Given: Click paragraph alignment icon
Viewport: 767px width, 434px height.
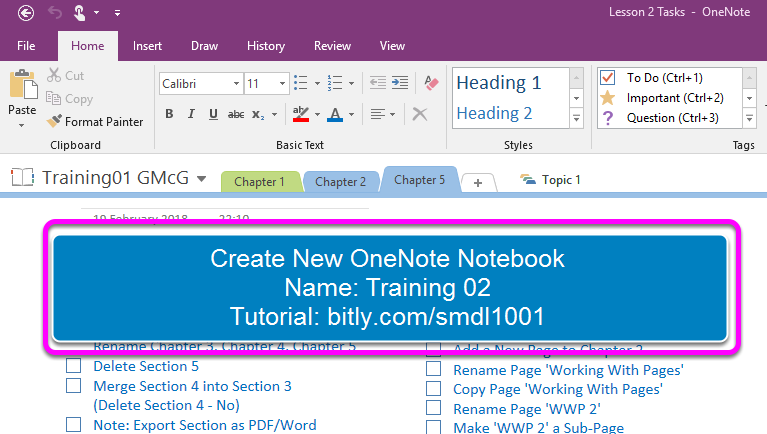Looking at the screenshot, I should [x=378, y=114].
